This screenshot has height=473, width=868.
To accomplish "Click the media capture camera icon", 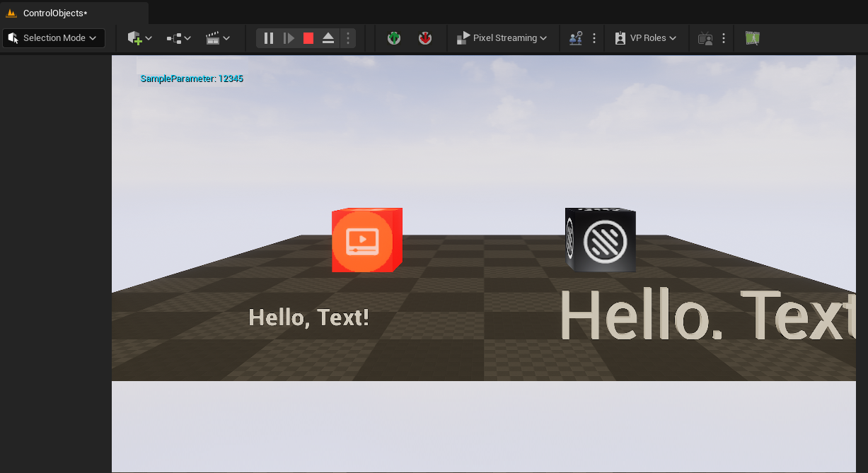I will coord(705,38).
